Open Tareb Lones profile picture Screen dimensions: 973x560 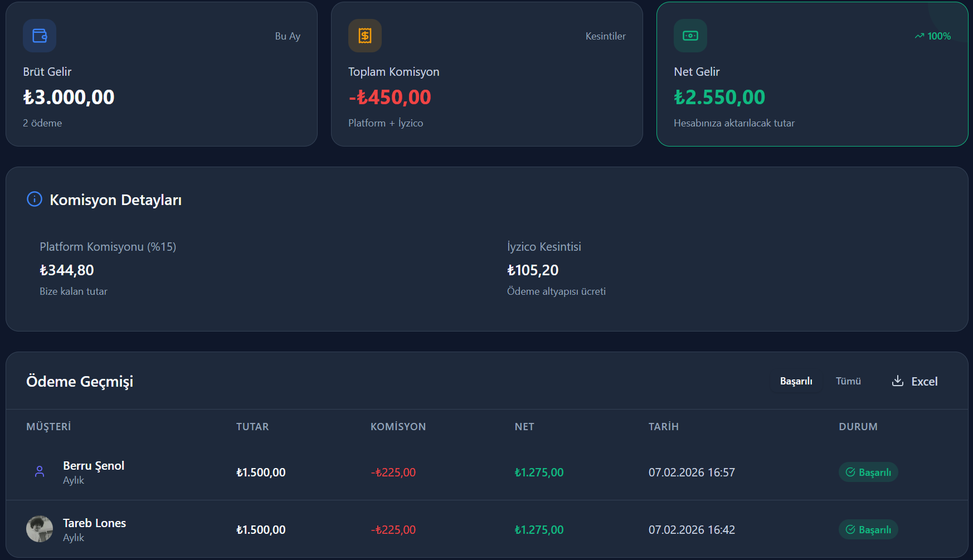tap(40, 529)
